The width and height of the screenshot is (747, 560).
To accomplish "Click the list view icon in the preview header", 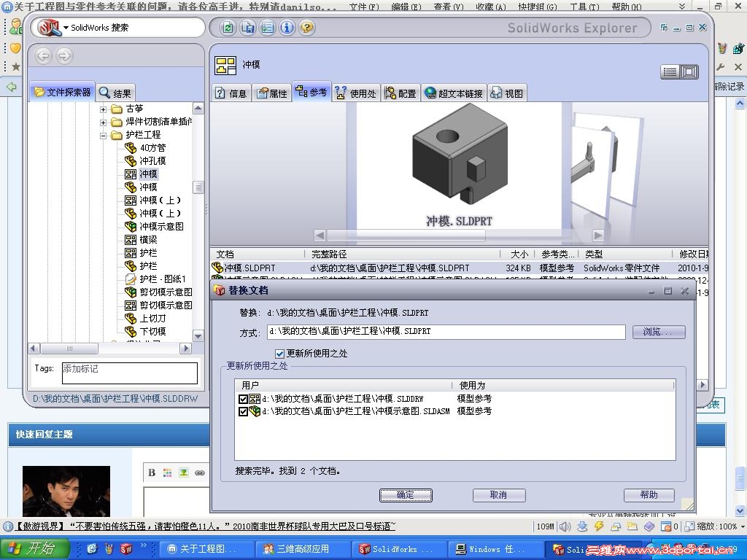I will (670, 72).
